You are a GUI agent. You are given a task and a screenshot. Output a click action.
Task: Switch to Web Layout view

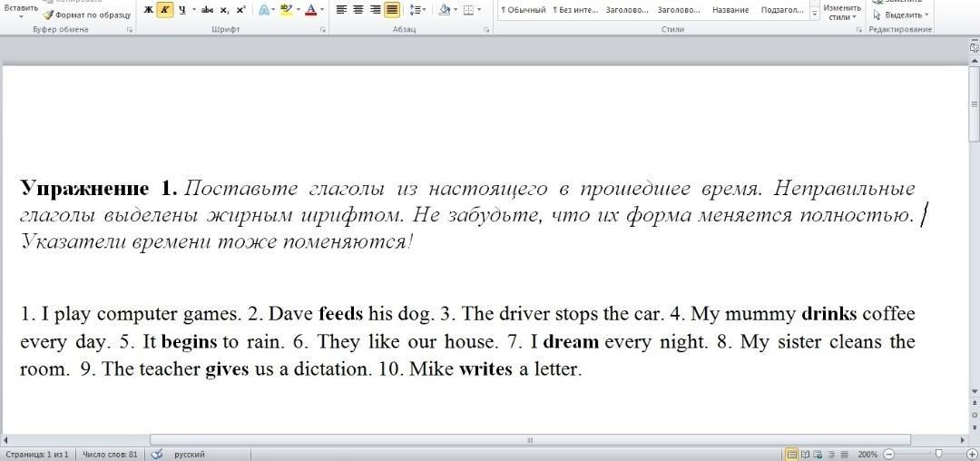coord(818,455)
